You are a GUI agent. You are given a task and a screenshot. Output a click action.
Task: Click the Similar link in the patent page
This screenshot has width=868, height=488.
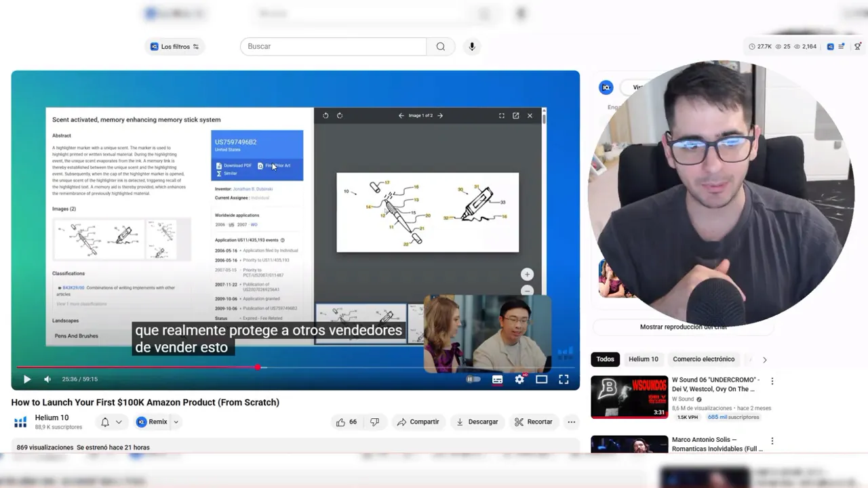pos(226,174)
